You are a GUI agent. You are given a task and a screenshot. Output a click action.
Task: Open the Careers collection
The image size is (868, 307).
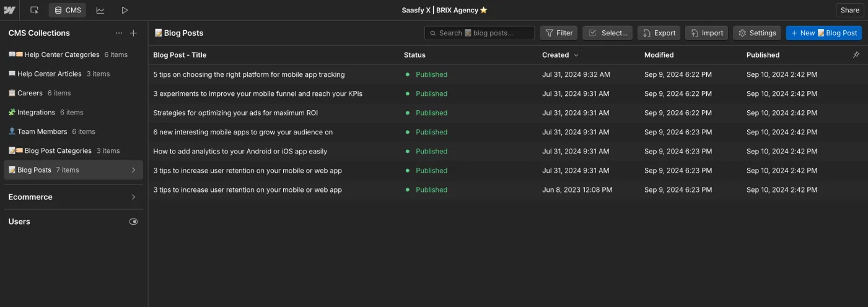[x=73, y=93]
